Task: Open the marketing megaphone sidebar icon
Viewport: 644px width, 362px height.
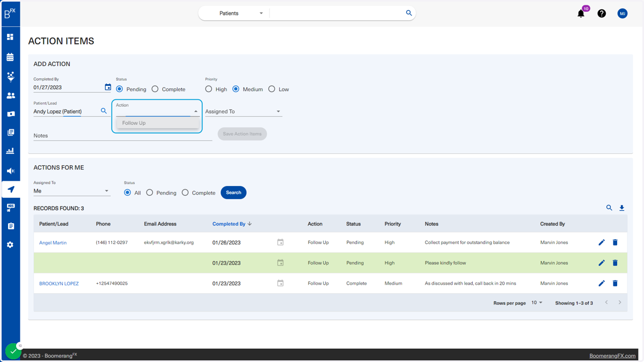Action: tap(10, 171)
